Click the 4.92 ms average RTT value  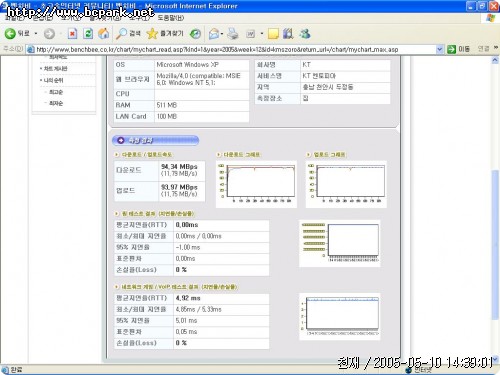point(188,298)
